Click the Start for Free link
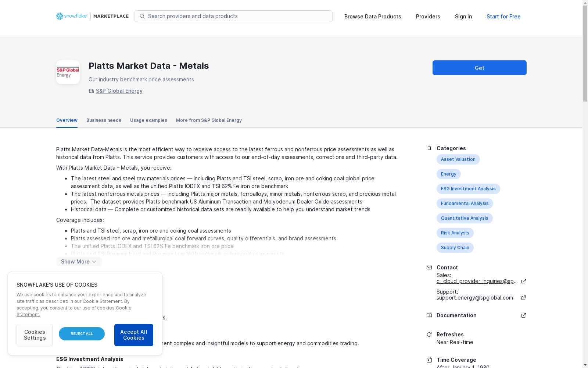This screenshot has width=588, height=368. [503, 17]
